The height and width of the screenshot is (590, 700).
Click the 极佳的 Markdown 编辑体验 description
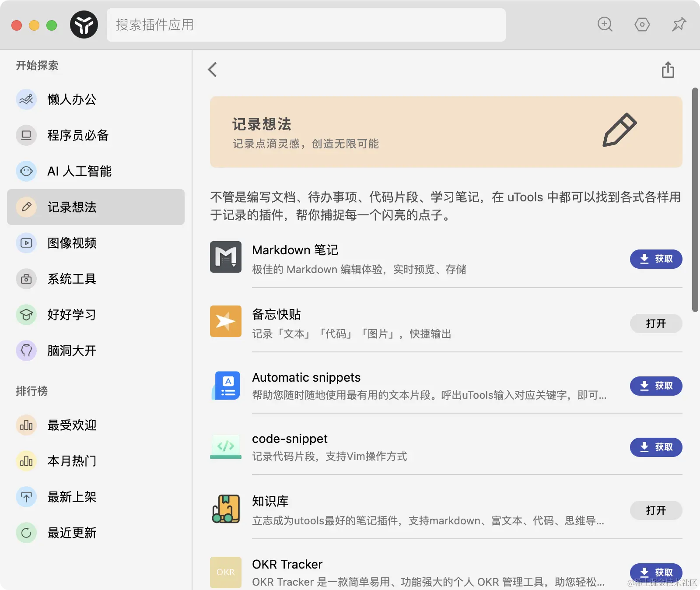point(359,269)
